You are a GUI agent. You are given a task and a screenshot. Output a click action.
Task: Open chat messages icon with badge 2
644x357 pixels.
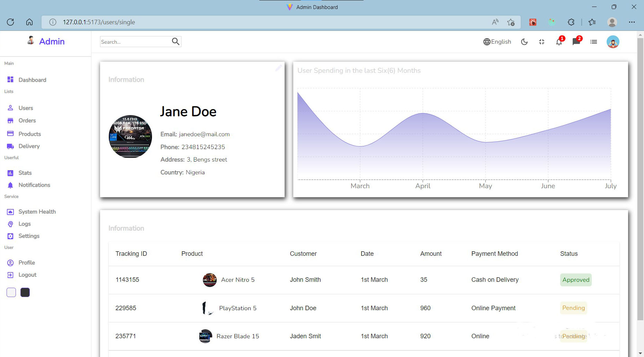(576, 42)
